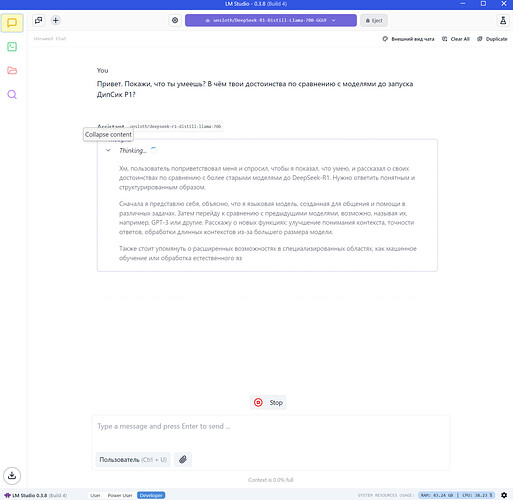
Task: Switch the sender role button
Action: [x=133, y=460]
